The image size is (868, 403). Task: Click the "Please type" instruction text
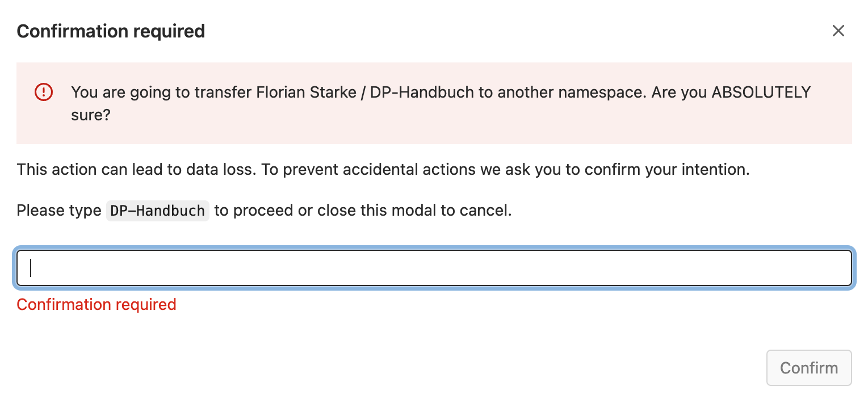point(59,211)
